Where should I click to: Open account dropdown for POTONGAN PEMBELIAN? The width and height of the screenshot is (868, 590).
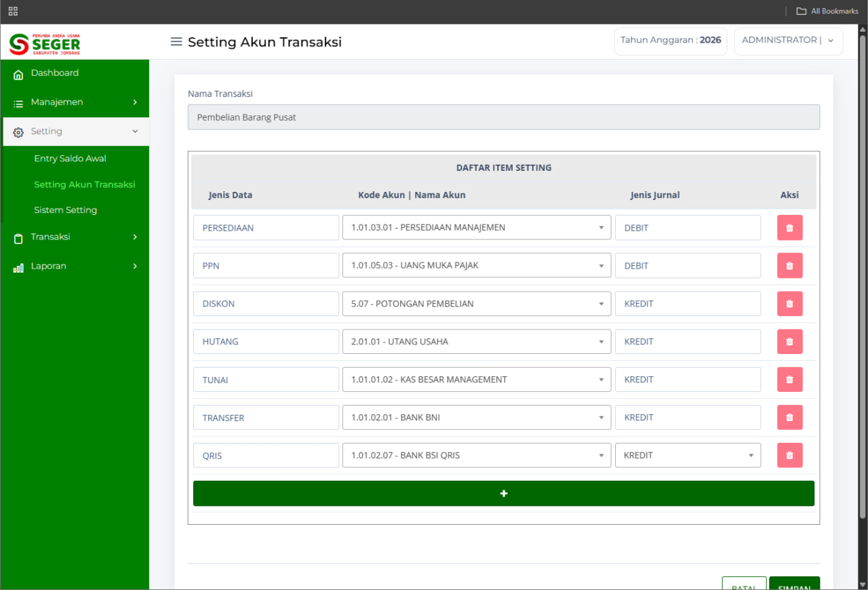(x=477, y=304)
